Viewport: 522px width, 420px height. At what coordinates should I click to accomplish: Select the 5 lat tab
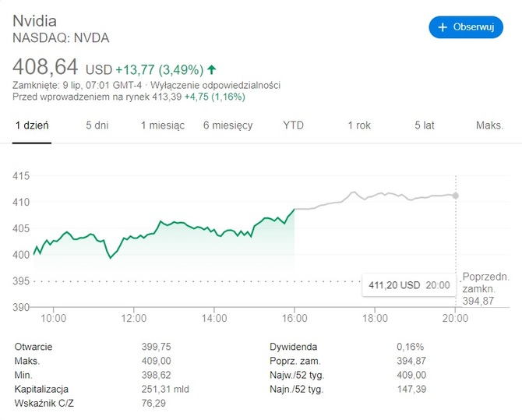point(425,125)
